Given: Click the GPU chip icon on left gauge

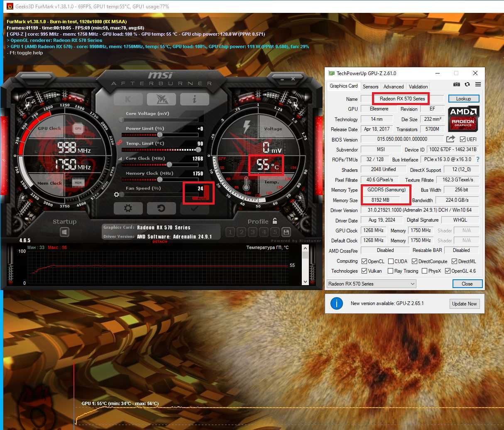Looking at the screenshot, I should click(78, 129).
